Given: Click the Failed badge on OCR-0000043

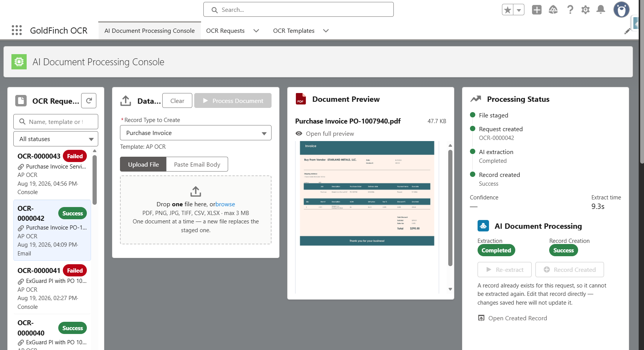Looking at the screenshot, I should click(75, 156).
